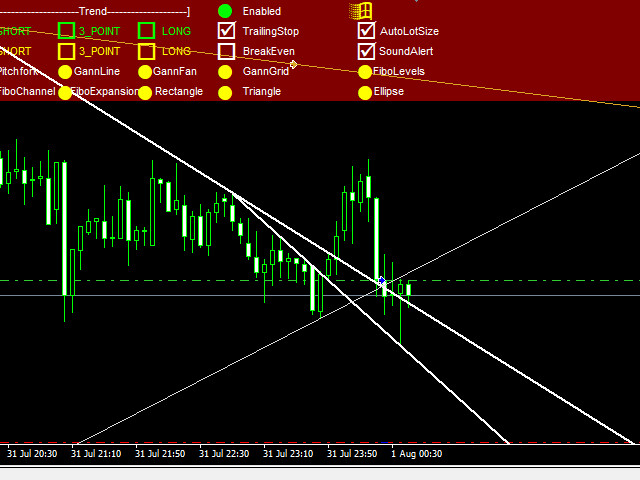Viewport: 640px width, 480px height.
Task: Click the Enabled label
Action: [x=262, y=11]
